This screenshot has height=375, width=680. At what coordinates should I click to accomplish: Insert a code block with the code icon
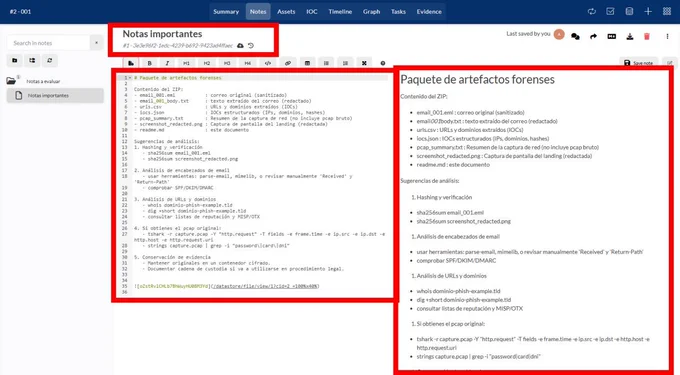tap(268, 63)
